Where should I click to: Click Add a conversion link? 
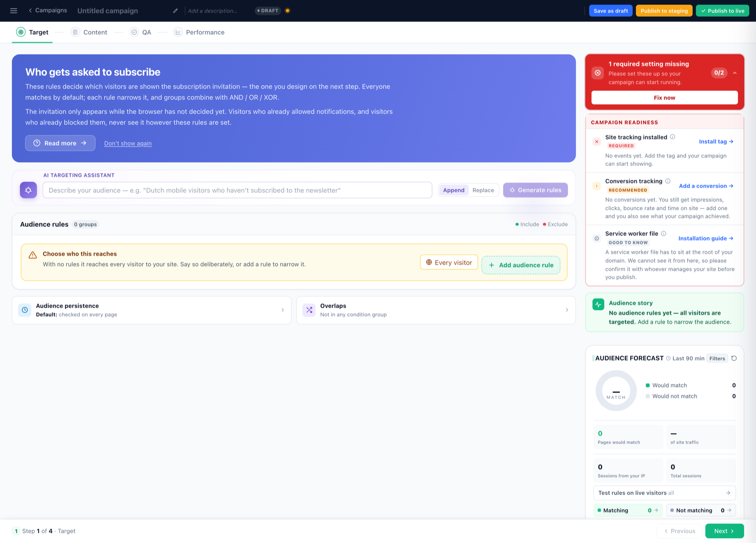[706, 186]
